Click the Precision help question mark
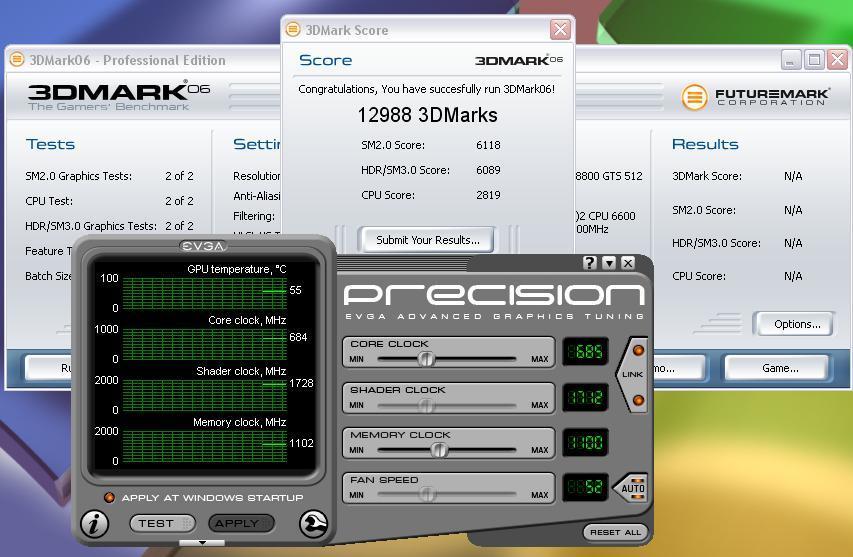Screen dimensions: 853x557 (x=590, y=263)
